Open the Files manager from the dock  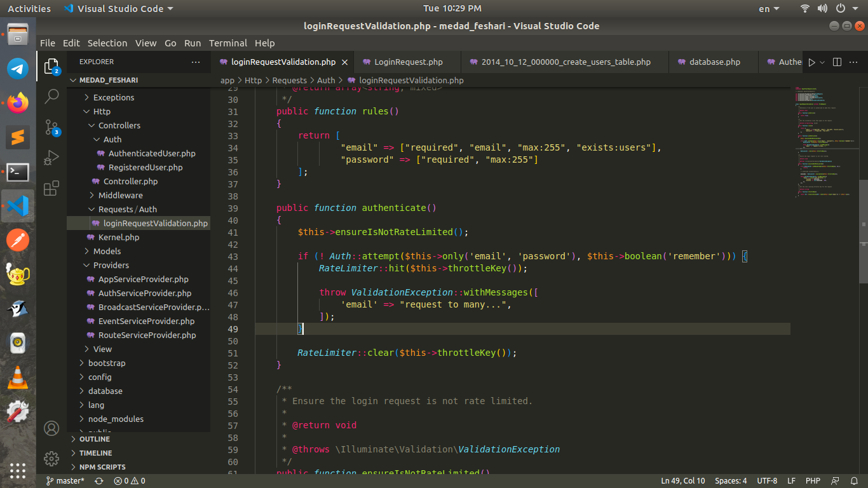coord(18,34)
